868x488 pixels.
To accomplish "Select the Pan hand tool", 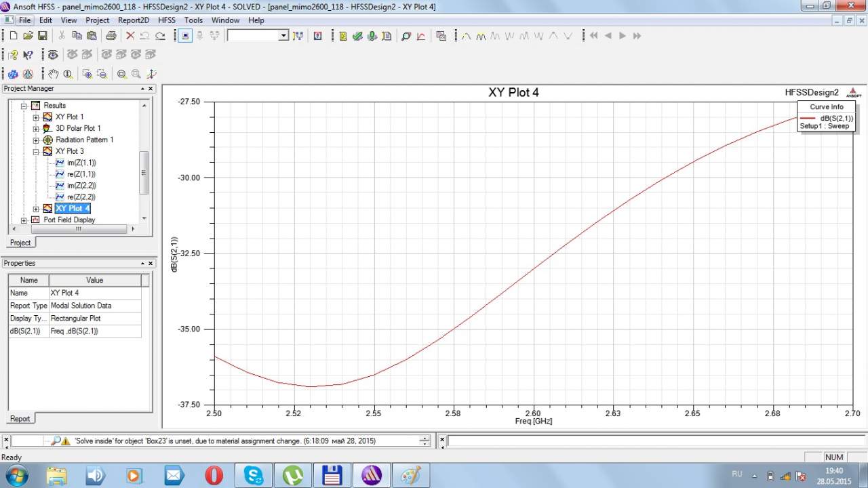I will click(x=53, y=74).
